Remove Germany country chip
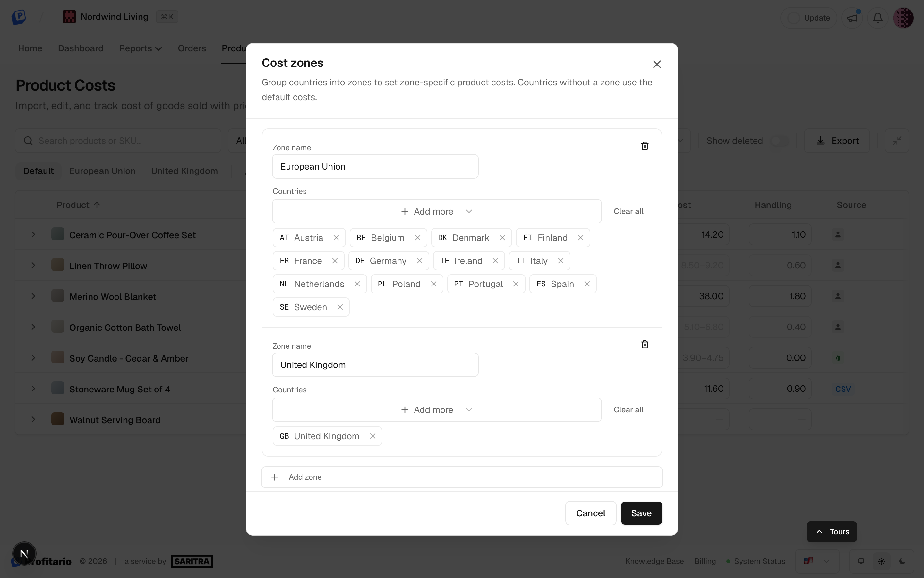This screenshot has height=578, width=924. click(419, 261)
